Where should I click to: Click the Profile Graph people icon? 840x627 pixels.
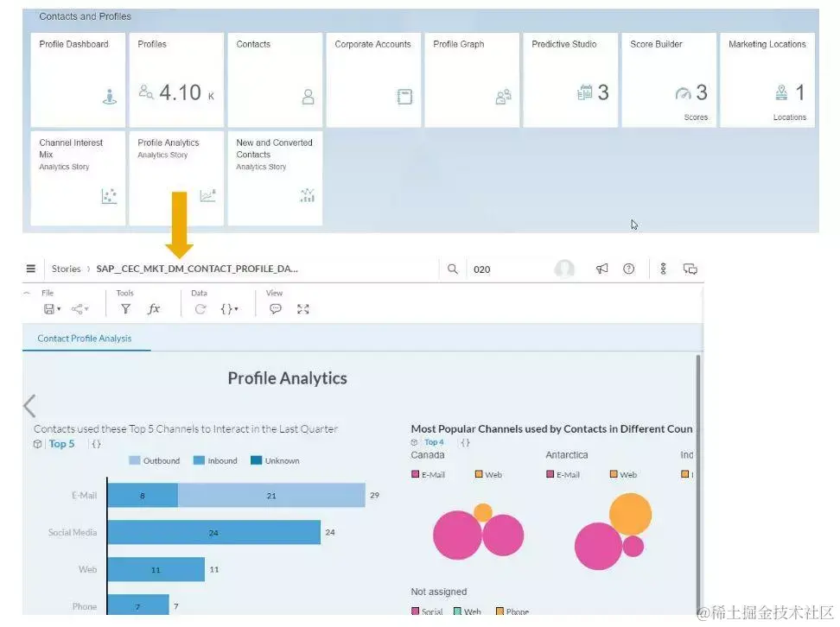click(503, 97)
